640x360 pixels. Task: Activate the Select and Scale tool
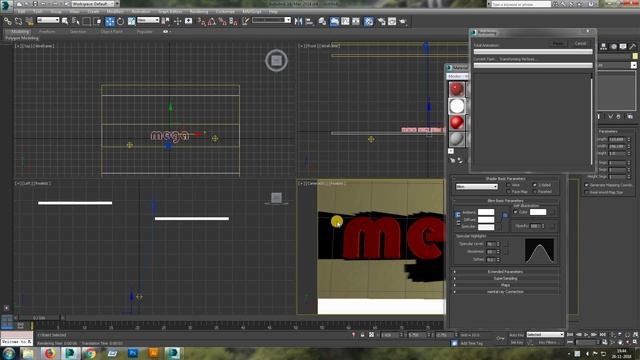pyautogui.click(x=131, y=21)
